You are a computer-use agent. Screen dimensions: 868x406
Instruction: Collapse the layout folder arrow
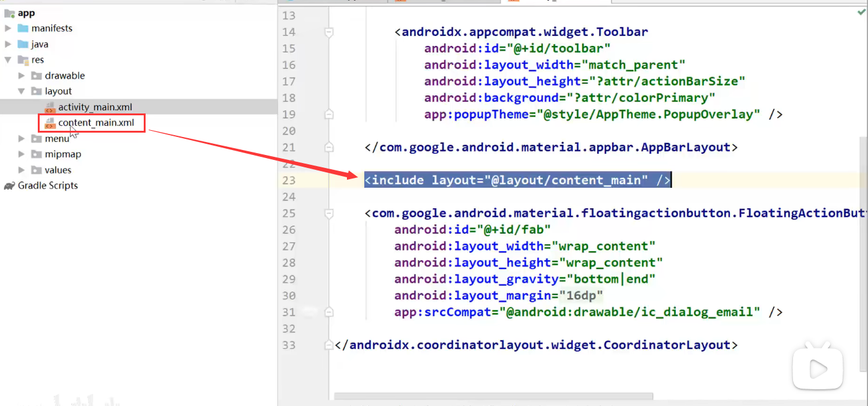coord(22,91)
